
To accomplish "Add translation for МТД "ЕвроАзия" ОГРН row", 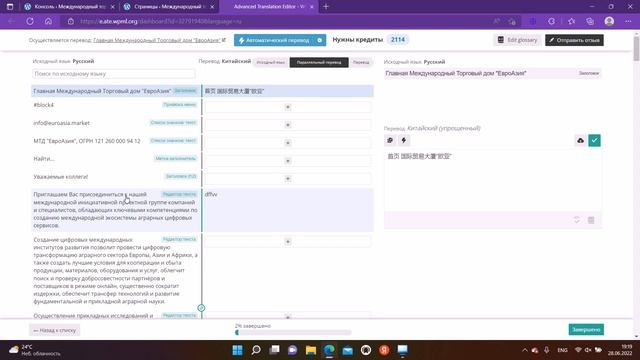I will 288,143.
